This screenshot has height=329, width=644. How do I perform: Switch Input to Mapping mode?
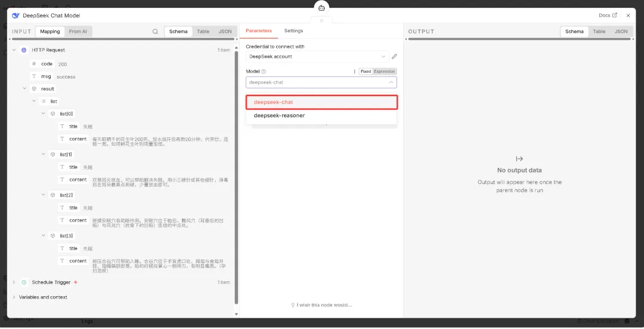point(50,31)
